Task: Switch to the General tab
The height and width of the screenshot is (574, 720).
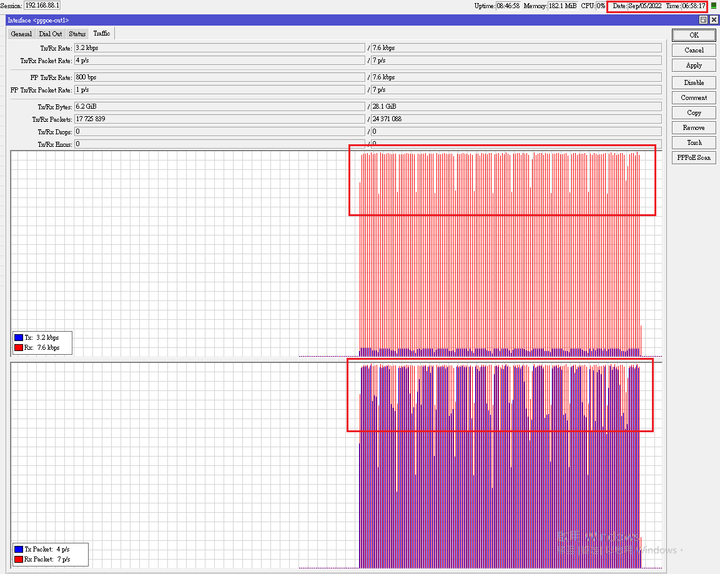Action: [x=21, y=34]
